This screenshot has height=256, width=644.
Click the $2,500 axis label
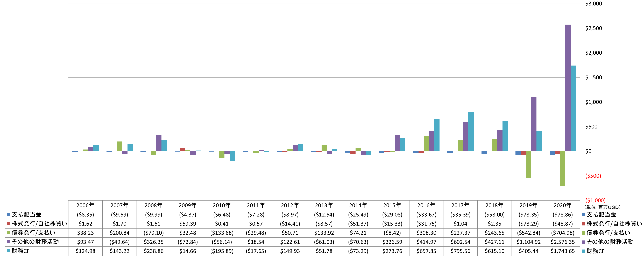coord(593,28)
